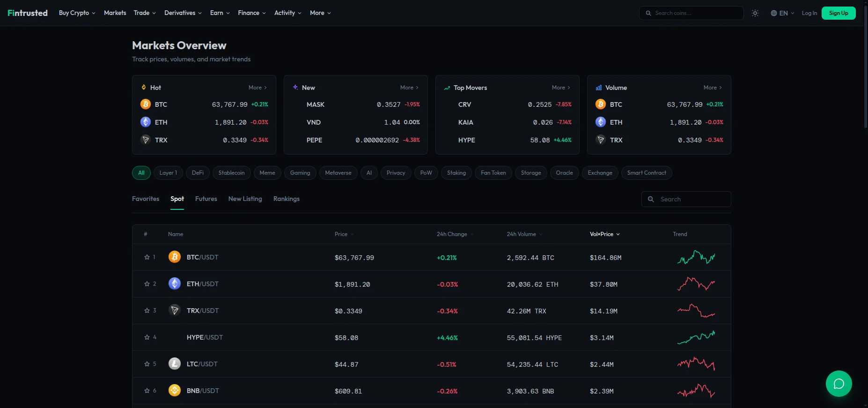Expand the Activity menu
Image resolution: width=868 pixels, height=408 pixels.
click(x=288, y=13)
